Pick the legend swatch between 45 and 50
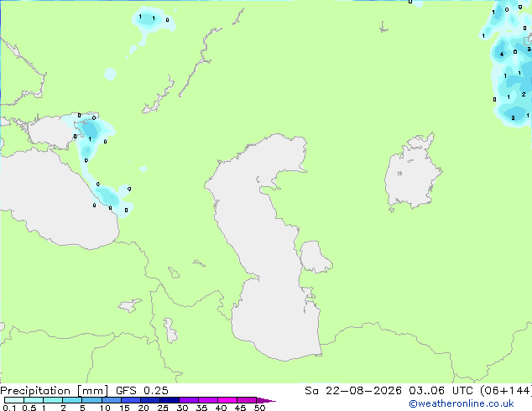 pos(247,400)
